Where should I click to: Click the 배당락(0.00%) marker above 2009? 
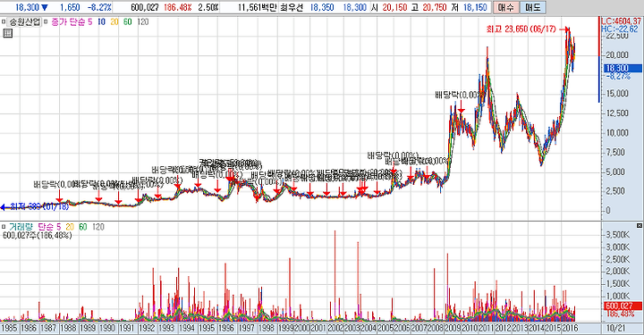pyautogui.click(x=460, y=95)
